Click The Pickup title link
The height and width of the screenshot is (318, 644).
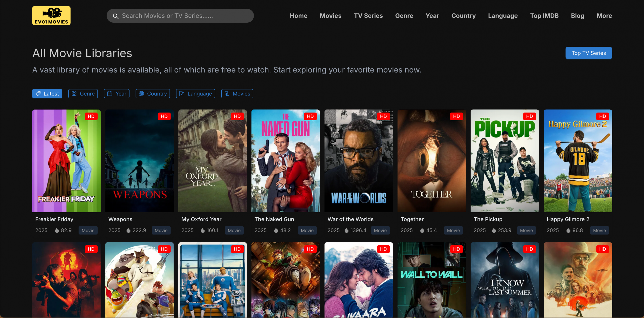(x=488, y=219)
